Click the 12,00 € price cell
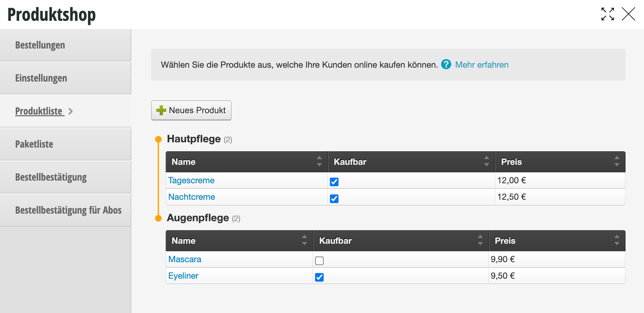The width and height of the screenshot is (644, 313). point(560,180)
